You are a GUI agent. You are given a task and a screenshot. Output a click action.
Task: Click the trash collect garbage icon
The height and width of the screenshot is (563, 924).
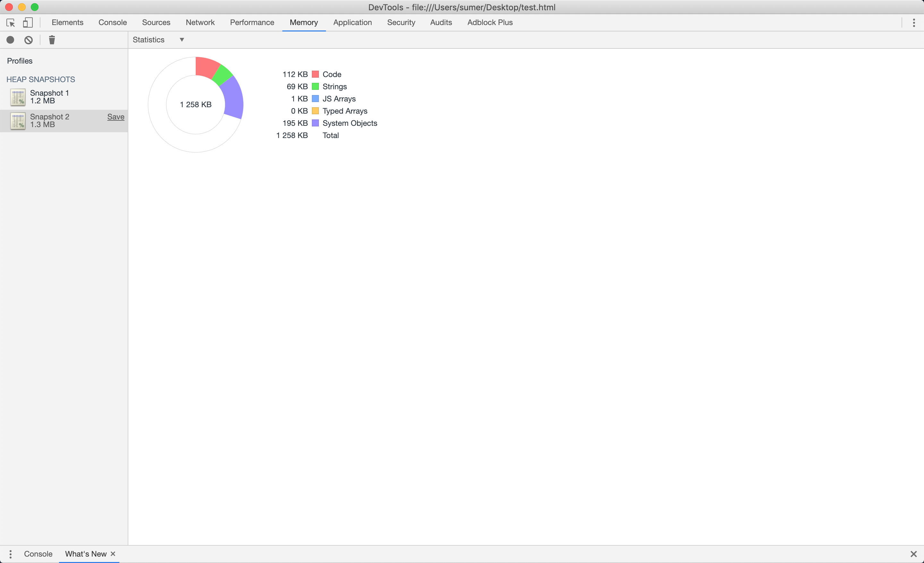[52, 40]
